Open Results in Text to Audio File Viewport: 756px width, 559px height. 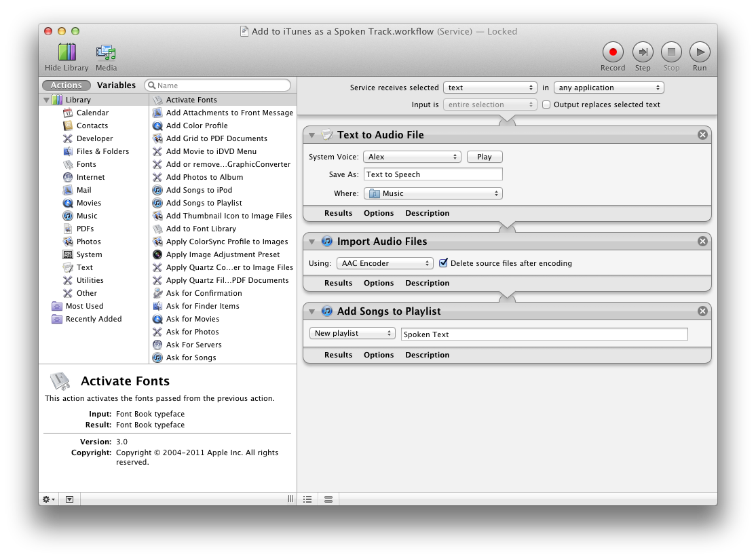[x=339, y=213]
